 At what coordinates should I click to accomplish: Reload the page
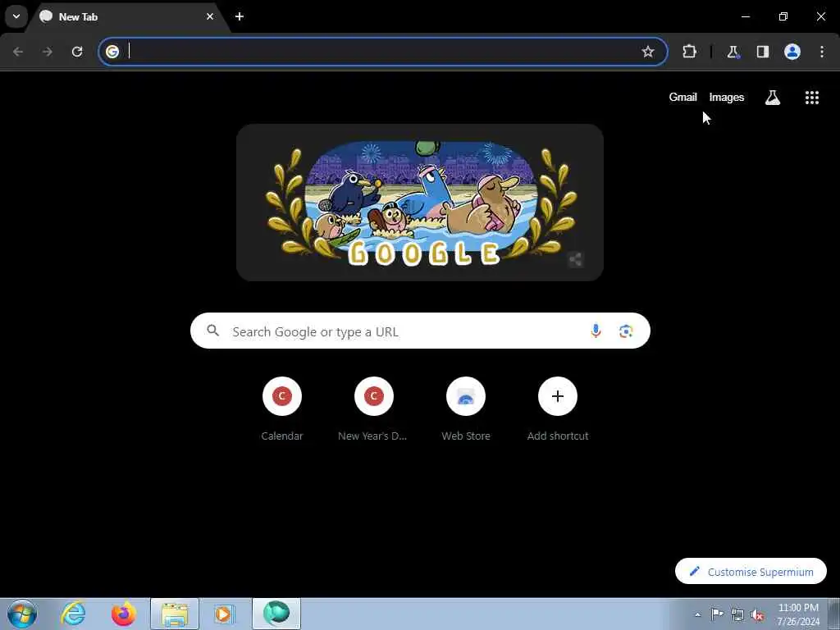(x=77, y=52)
